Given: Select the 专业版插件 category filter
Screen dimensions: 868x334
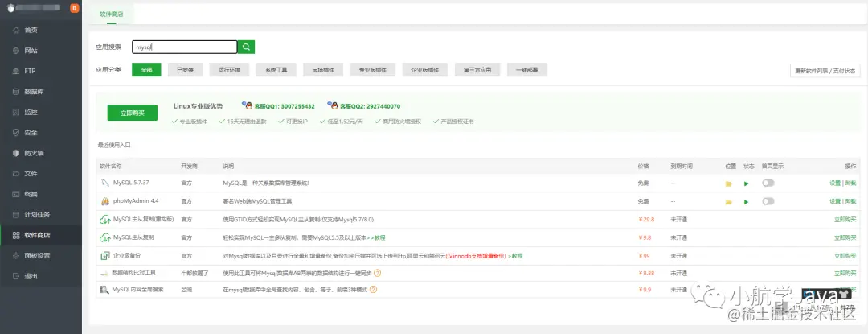Looking at the screenshot, I should (373, 70).
